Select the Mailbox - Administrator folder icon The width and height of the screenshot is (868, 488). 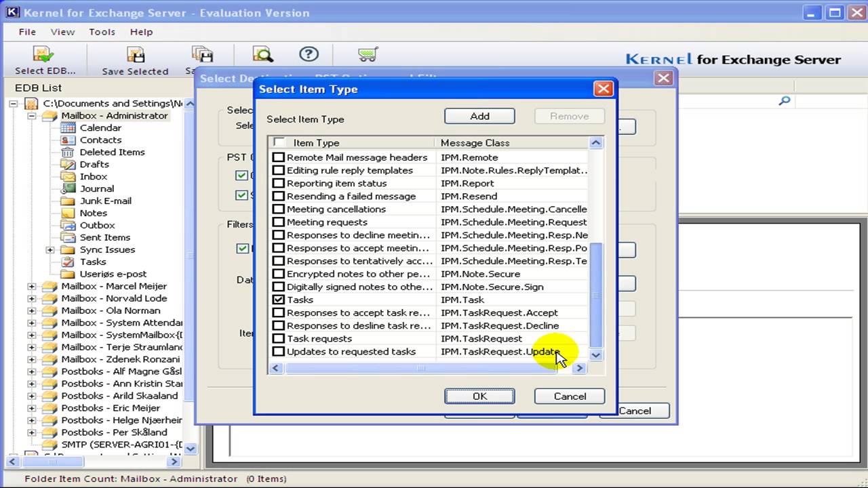point(50,115)
